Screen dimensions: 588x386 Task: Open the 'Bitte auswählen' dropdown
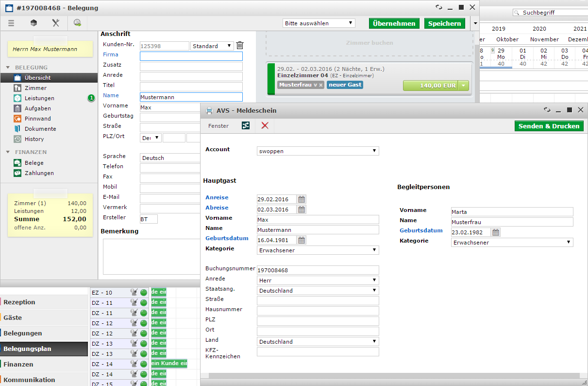click(x=319, y=23)
